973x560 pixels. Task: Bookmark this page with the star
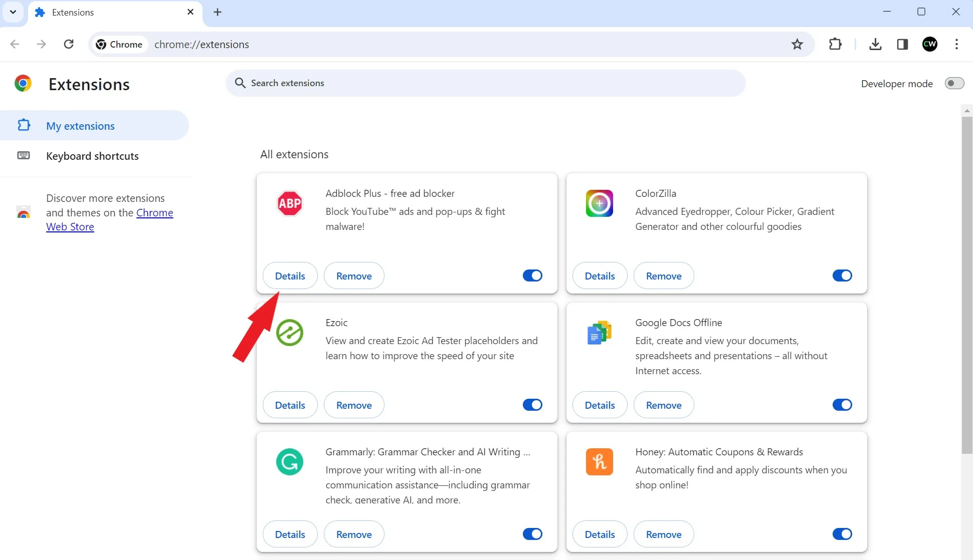[x=797, y=44]
